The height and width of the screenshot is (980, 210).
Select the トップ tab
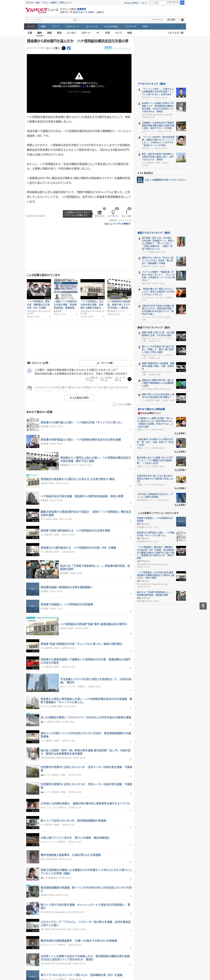pyautogui.click(x=31, y=26)
